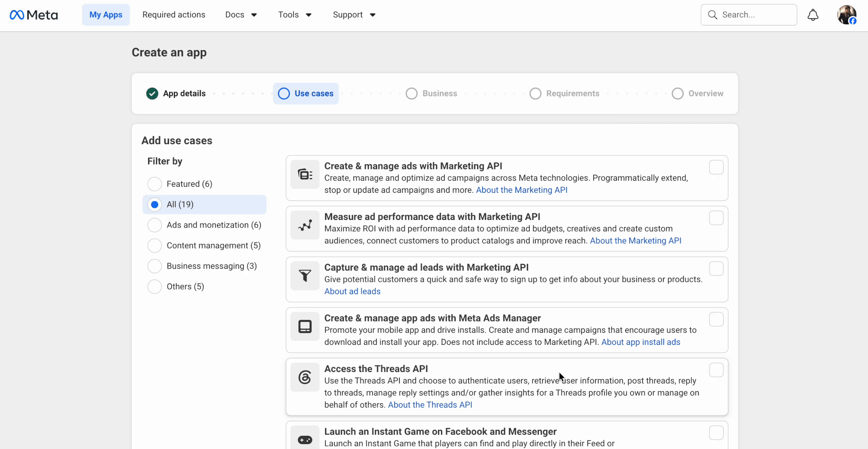Image resolution: width=868 pixels, height=449 pixels.
Task: Expand the Tools dropdown menu
Action: (295, 15)
